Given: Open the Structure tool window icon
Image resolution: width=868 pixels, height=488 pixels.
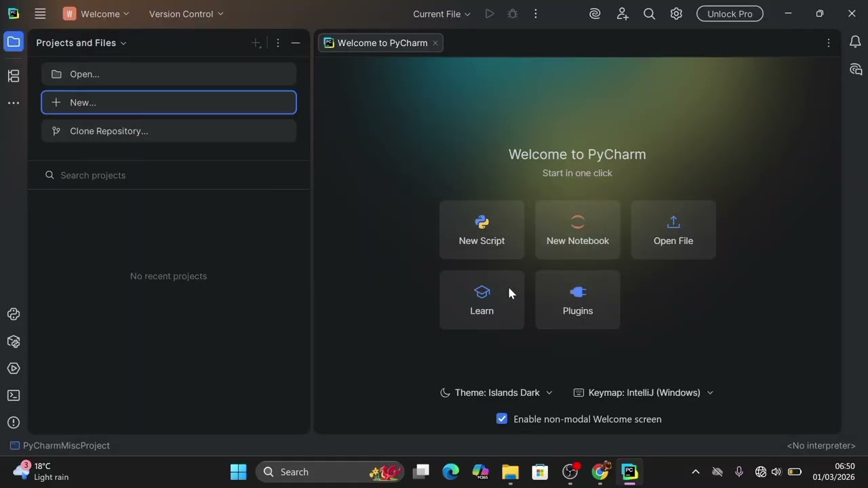Looking at the screenshot, I should (14, 76).
